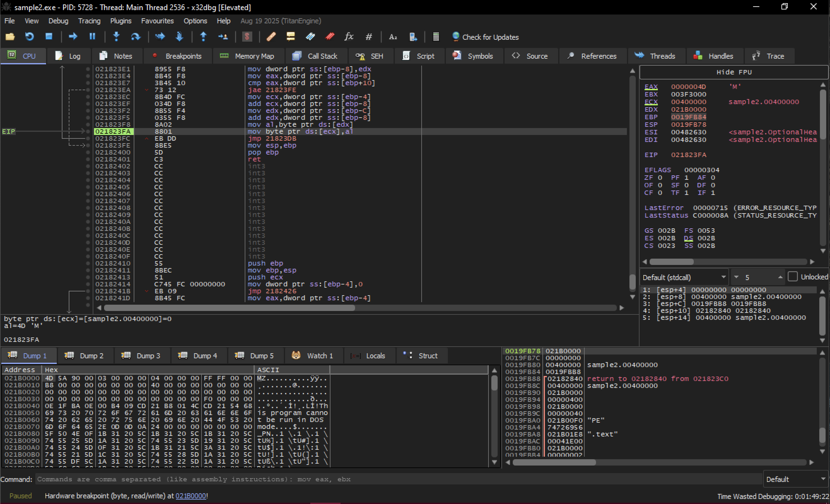Click the Check for Updates globe icon
The image size is (830, 504).
tap(455, 36)
